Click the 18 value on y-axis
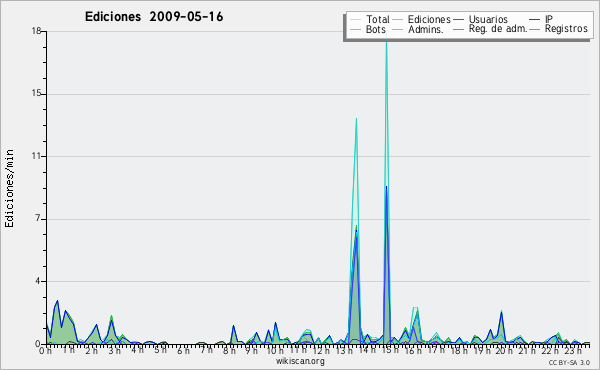Image resolution: width=600 pixels, height=370 pixels. 36,31
